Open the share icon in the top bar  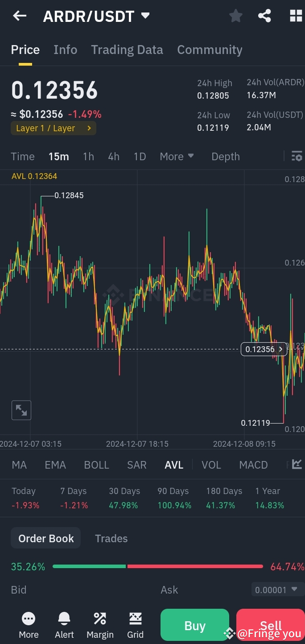[x=264, y=16]
